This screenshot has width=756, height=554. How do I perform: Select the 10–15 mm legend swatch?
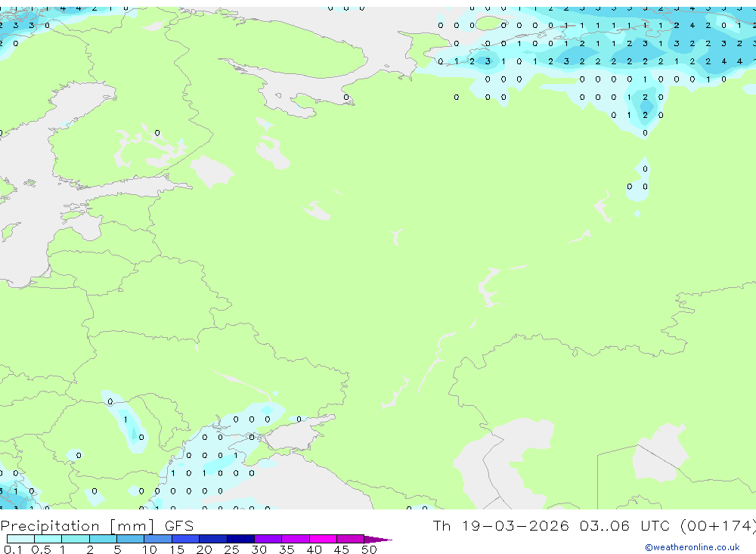click(x=158, y=539)
